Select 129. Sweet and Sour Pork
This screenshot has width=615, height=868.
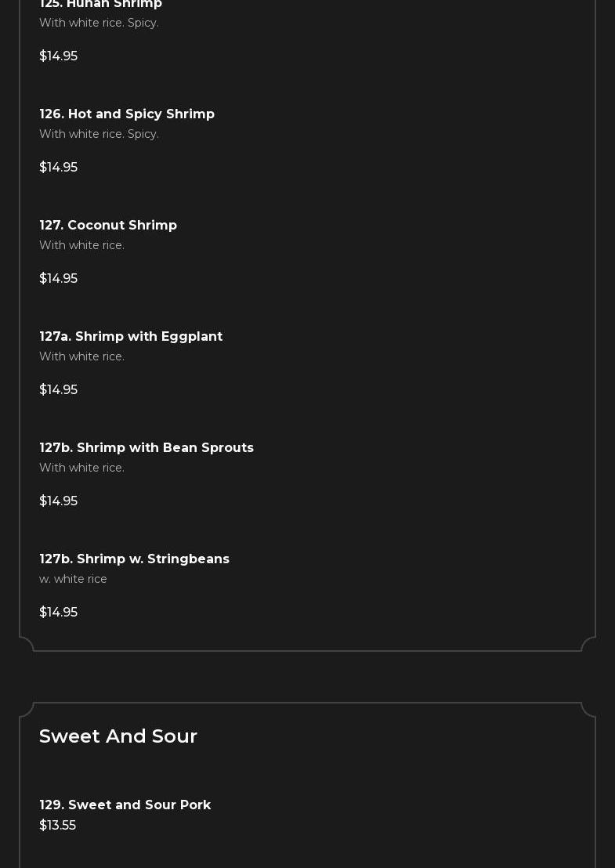click(x=125, y=805)
